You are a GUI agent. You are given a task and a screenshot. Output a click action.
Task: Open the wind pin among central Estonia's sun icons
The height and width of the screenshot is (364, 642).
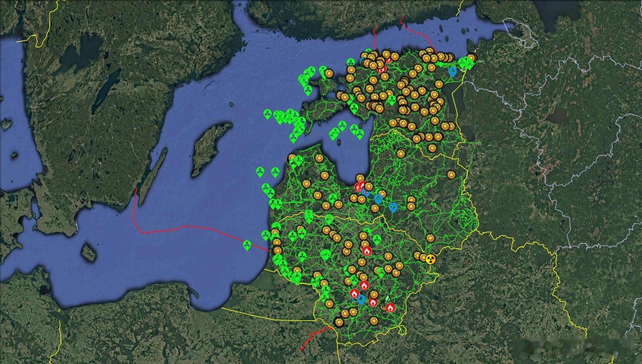point(392,100)
